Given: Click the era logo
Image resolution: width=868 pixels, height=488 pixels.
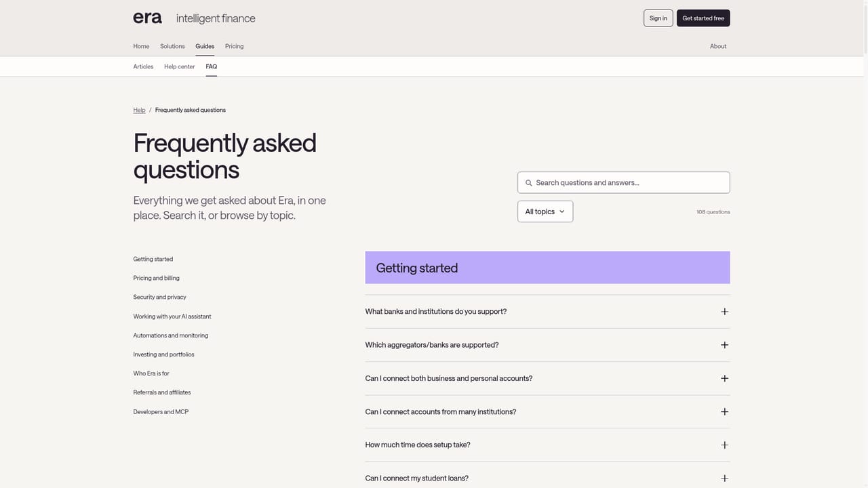Looking at the screenshot, I should (147, 18).
